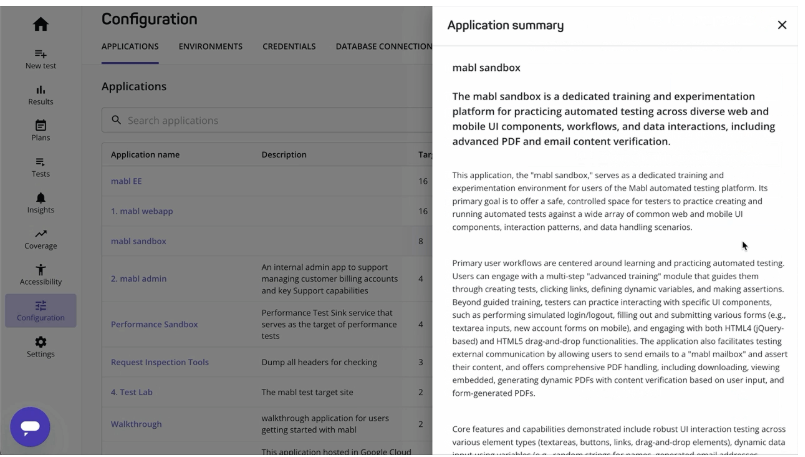This screenshot has height=457, width=805.
Task: Open the chat support bubble
Action: [x=30, y=427]
